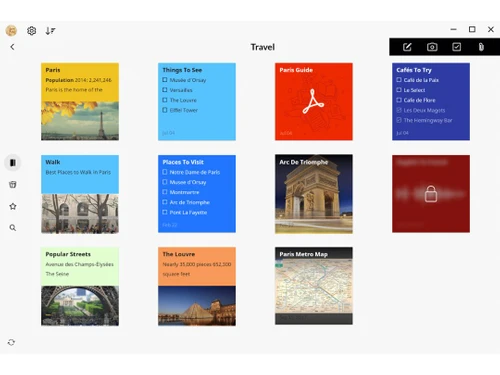The height and width of the screenshot is (375, 500).
Task: Check Cafe de Flore item
Action: click(x=399, y=100)
